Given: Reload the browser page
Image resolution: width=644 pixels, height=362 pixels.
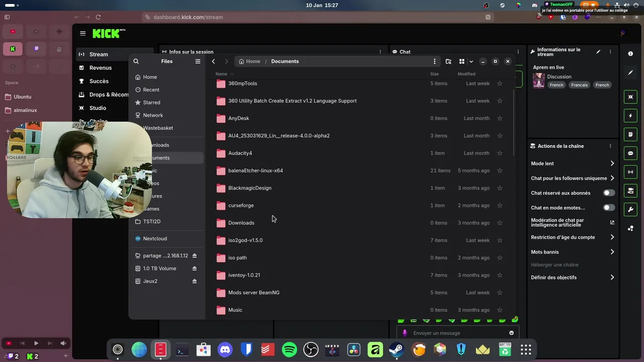Looking at the screenshot, I should click(x=98, y=17).
